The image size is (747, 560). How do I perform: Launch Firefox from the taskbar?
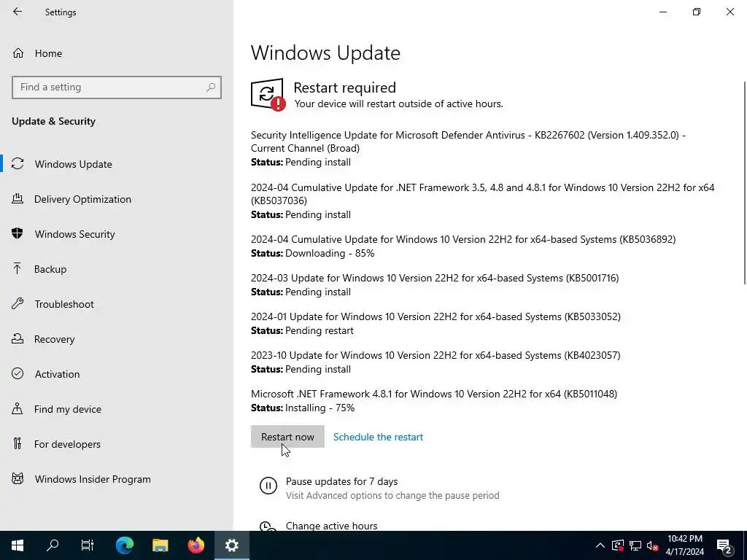pos(196,545)
